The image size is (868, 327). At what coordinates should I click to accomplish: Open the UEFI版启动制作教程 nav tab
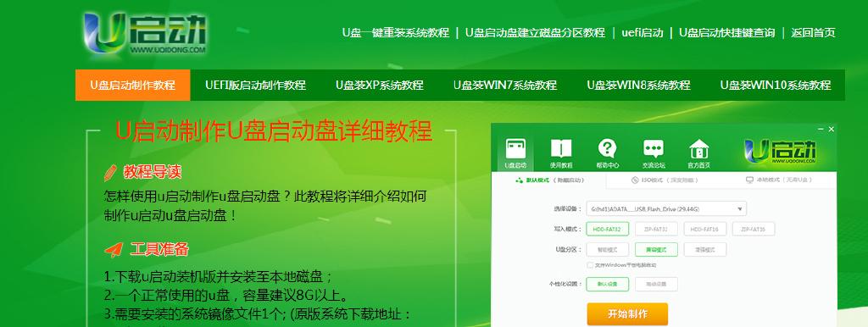pos(256,86)
